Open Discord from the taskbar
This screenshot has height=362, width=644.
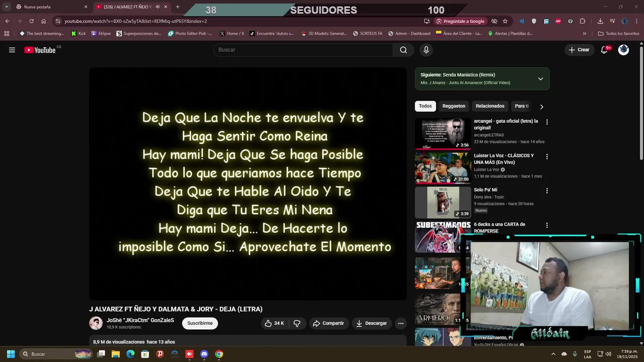click(x=204, y=354)
